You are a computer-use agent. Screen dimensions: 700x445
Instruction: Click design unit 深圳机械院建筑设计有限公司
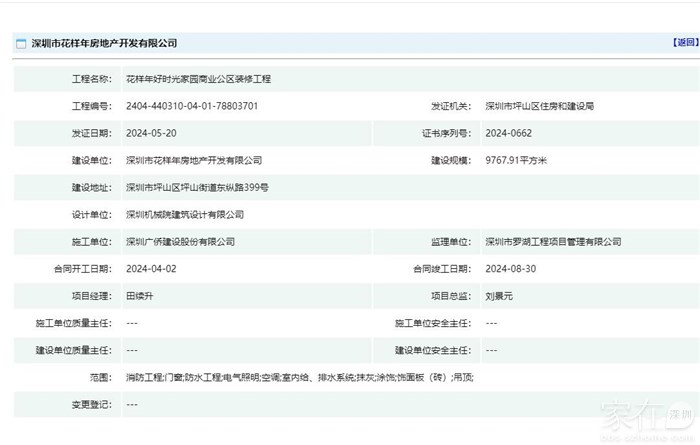[185, 214]
